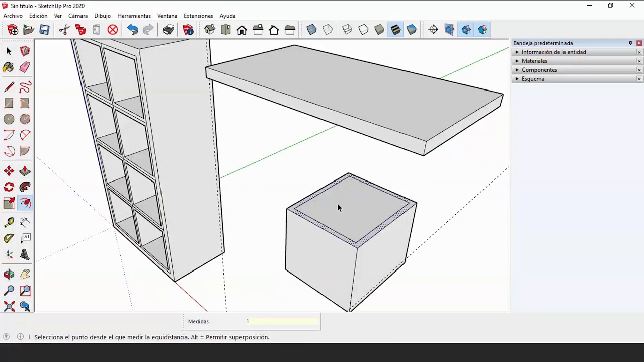Select the Eraser tool
Screen dimensions: 644x362
25,67
